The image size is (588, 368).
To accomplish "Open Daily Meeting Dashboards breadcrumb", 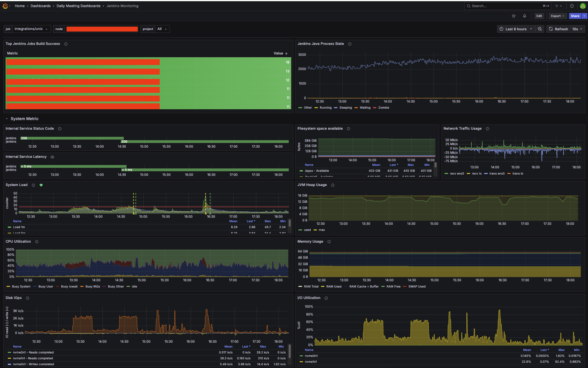I will (x=79, y=6).
